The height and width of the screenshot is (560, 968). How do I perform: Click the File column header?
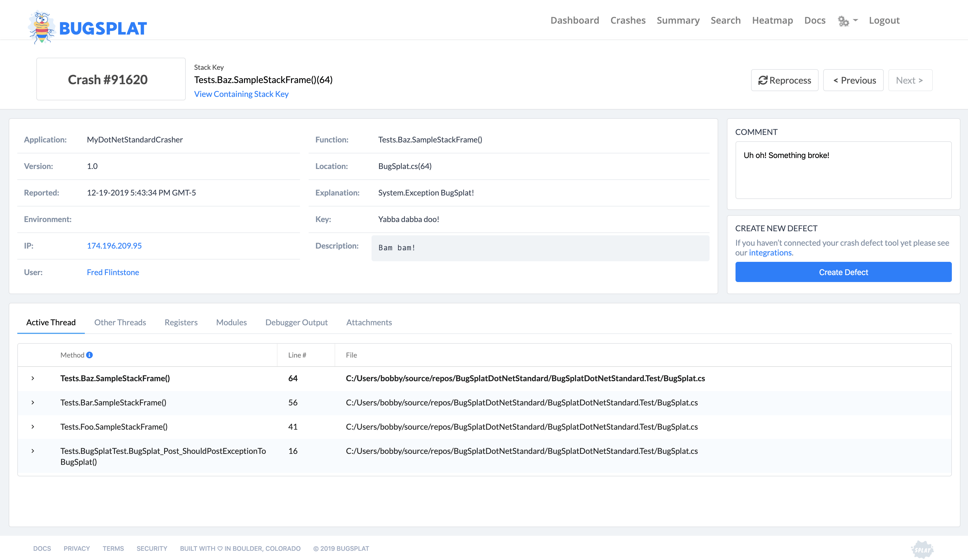pos(351,355)
